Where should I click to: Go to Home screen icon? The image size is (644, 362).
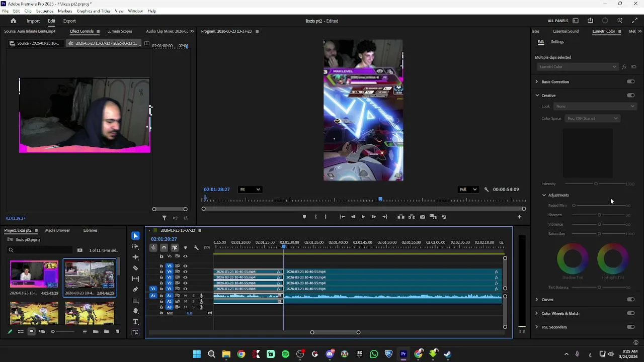click(x=14, y=21)
